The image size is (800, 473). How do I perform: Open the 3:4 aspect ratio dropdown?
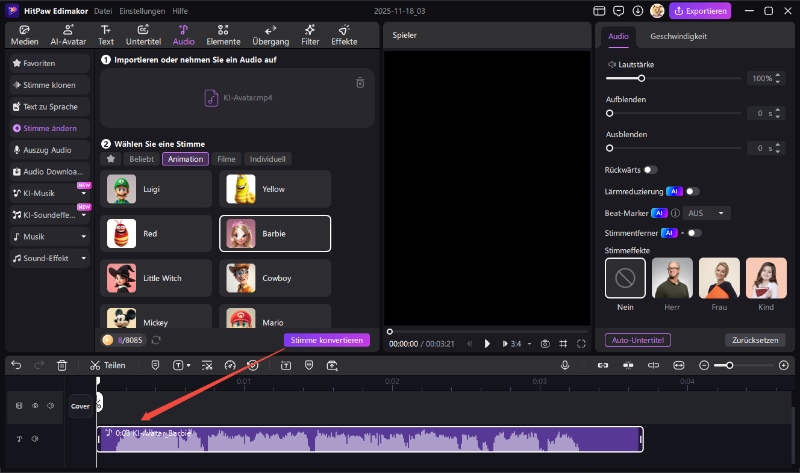[x=517, y=344]
